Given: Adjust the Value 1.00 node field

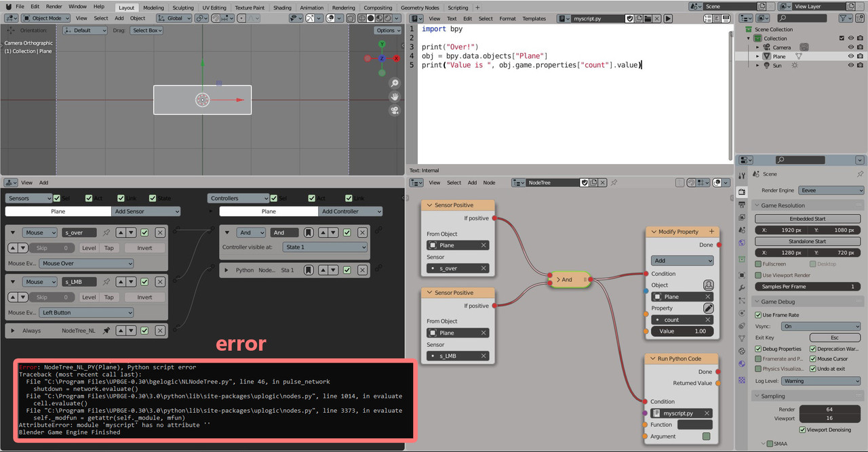Looking at the screenshot, I should (x=682, y=331).
